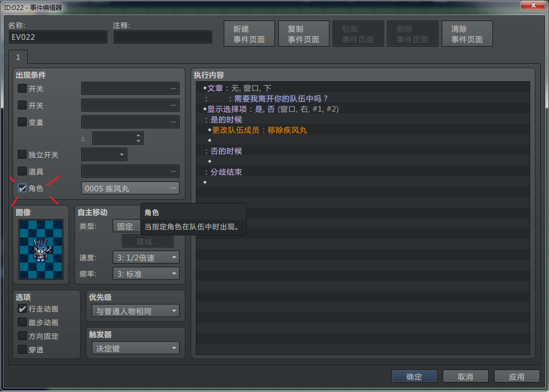Click the 路线... button

point(147,242)
